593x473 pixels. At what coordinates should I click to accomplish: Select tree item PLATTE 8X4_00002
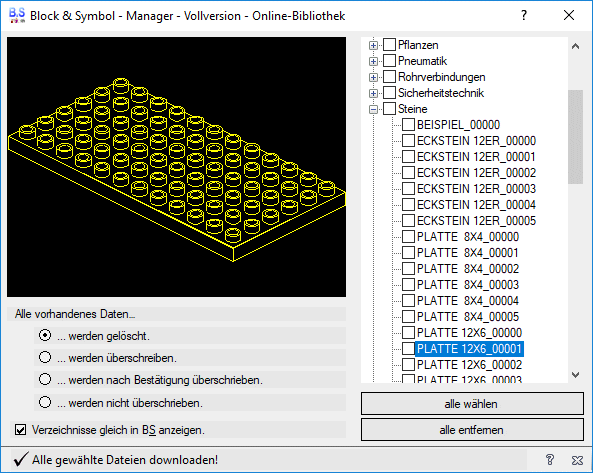pos(468,269)
